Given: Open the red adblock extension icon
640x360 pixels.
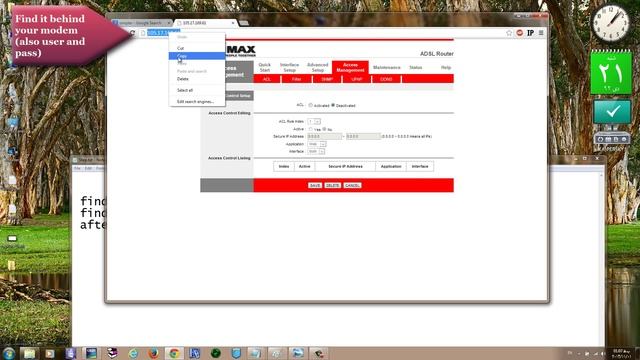Looking at the screenshot, I should [x=520, y=33].
